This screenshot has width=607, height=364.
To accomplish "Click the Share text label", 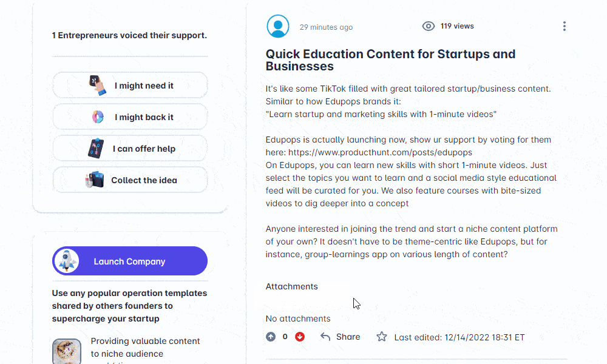I will point(348,337).
